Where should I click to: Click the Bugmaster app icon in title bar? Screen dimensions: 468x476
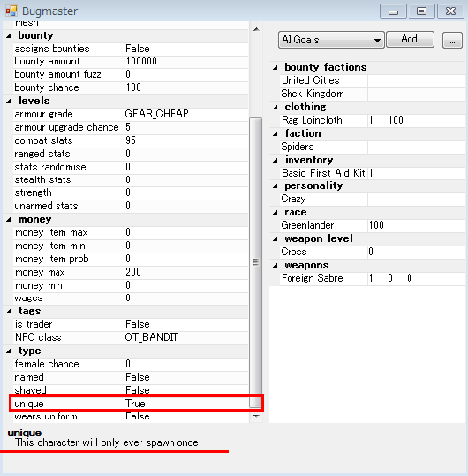point(11,11)
